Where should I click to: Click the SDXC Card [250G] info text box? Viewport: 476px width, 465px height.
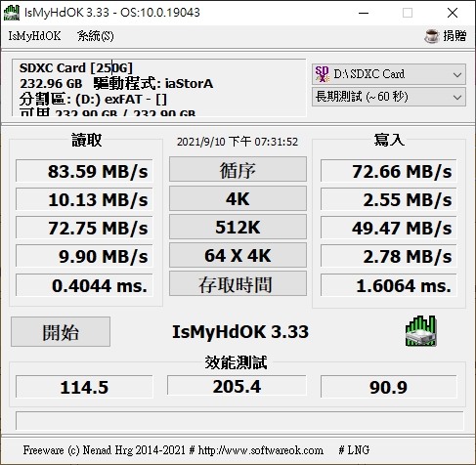(x=159, y=87)
